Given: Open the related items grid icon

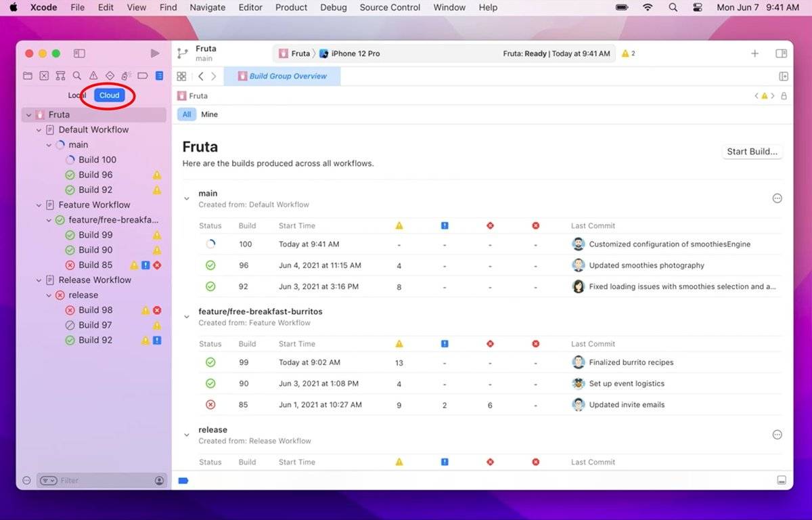Looking at the screenshot, I should click(181, 77).
